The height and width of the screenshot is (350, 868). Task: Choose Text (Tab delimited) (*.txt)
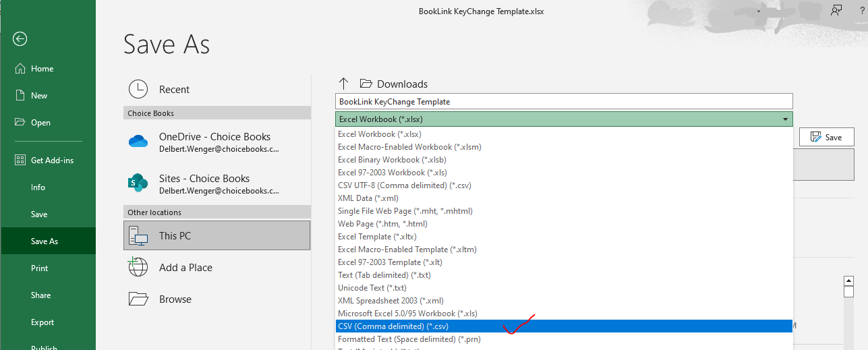[564, 275]
